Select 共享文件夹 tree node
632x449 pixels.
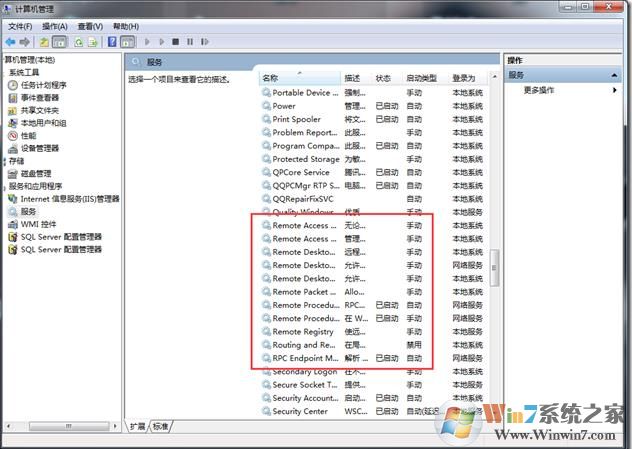[x=33, y=110]
